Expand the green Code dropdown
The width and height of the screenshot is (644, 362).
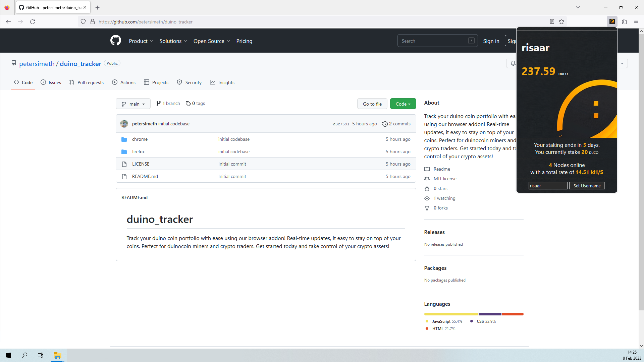[x=403, y=104]
